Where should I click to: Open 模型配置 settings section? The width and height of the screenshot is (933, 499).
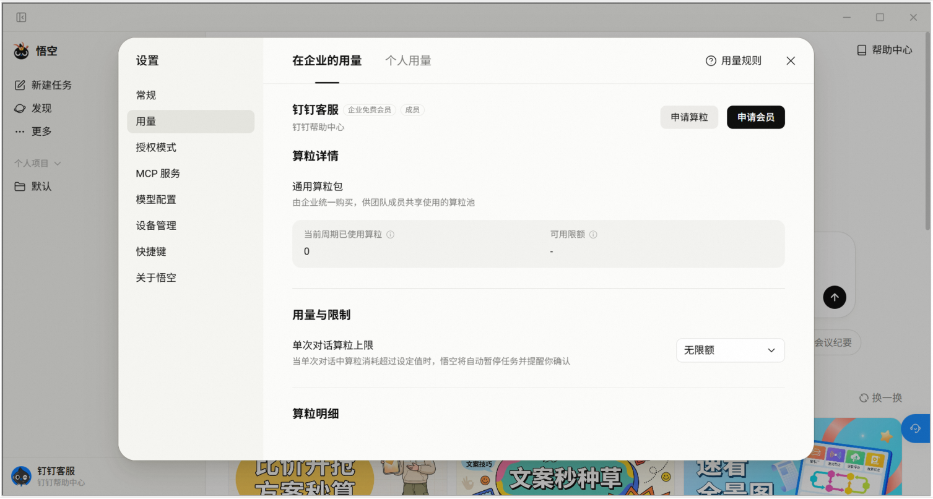click(x=190, y=200)
